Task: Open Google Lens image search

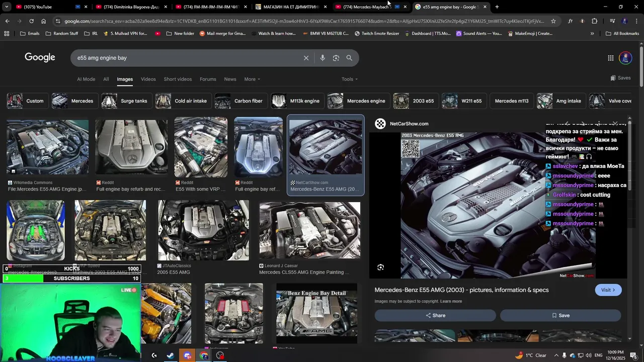Action: click(336, 58)
